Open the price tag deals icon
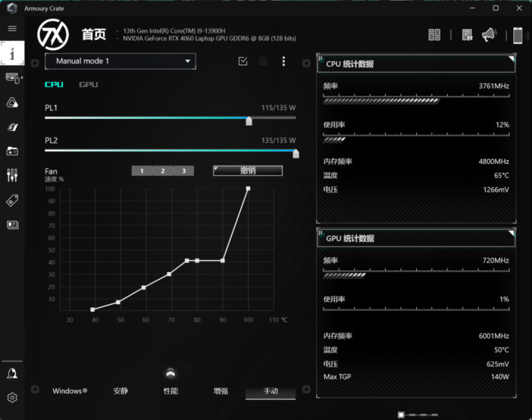The height and width of the screenshot is (420, 532). click(x=12, y=200)
